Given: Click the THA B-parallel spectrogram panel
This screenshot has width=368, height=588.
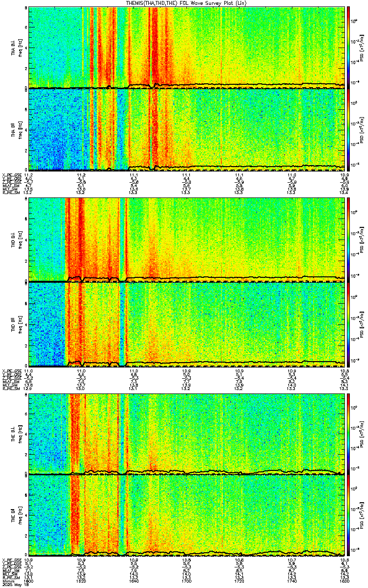Looking at the screenshot, I should click(186, 129).
